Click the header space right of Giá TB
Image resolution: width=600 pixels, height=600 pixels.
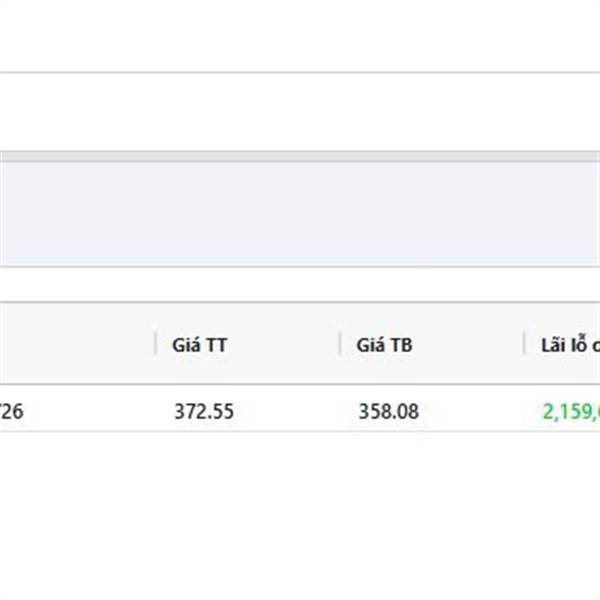click(x=467, y=343)
